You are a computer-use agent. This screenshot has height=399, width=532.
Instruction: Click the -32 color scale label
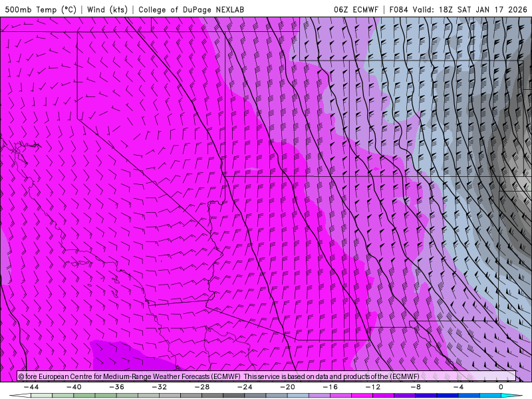159,387
